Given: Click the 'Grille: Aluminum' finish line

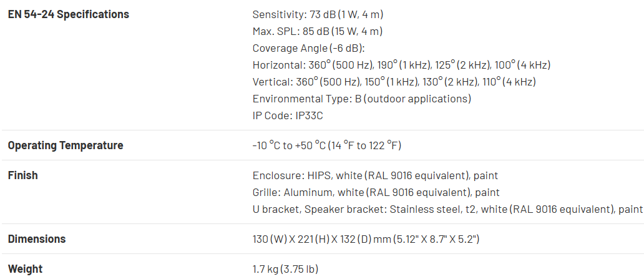Looking at the screenshot, I should pos(376,193).
